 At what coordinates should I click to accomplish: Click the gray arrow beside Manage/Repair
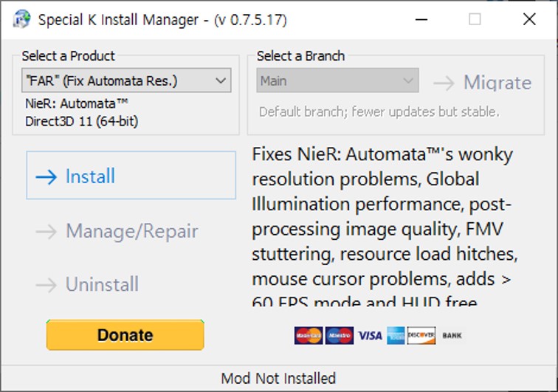click(x=46, y=232)
